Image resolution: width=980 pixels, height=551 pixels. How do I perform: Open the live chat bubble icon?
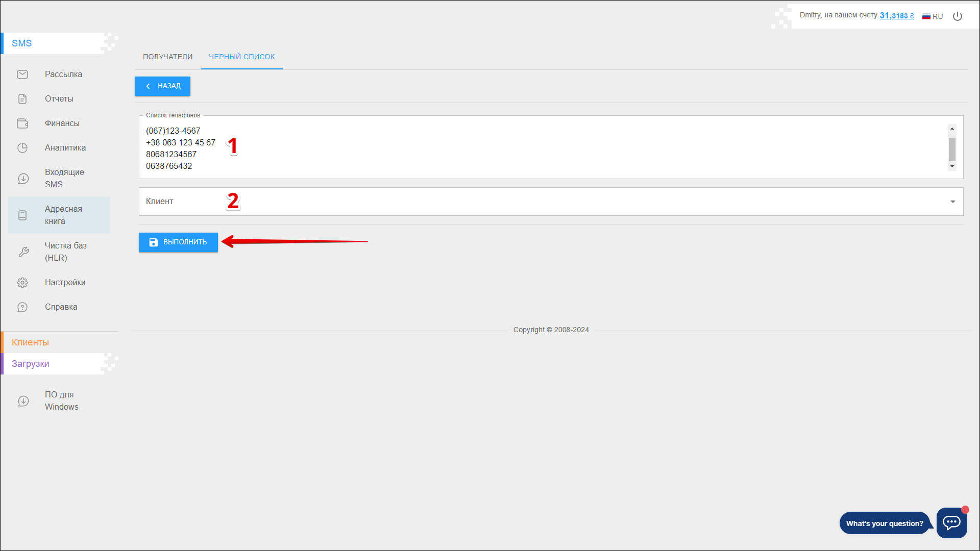951,522
